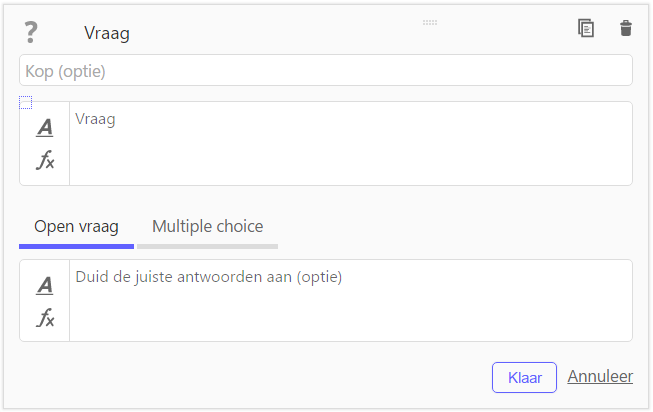Grab the dotted drag handle at the top
The height and width of the screenshot is (412, 653).
coord(430,22)
